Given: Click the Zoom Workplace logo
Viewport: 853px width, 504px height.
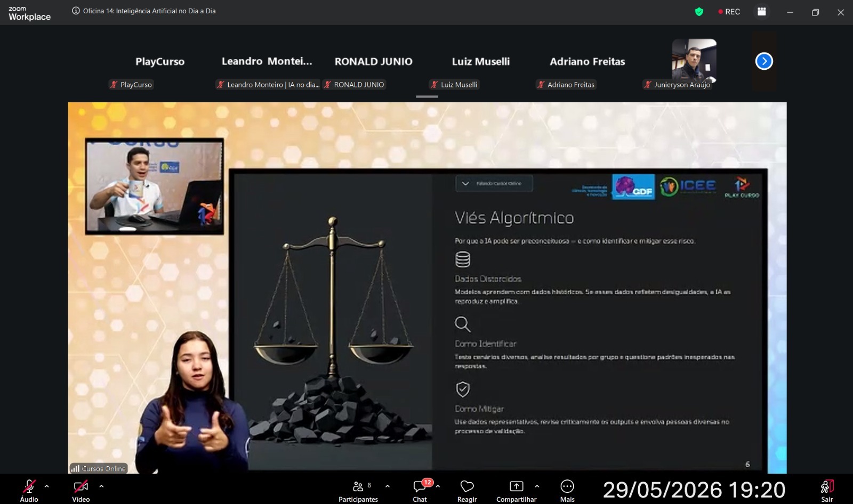Looking at the screenshot, I should [29, 13].
